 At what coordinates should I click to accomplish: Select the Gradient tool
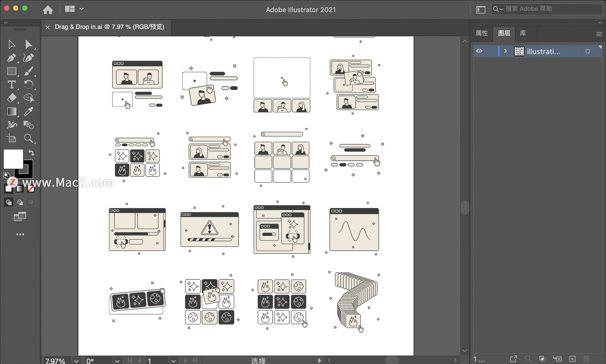tap(12, 111)
